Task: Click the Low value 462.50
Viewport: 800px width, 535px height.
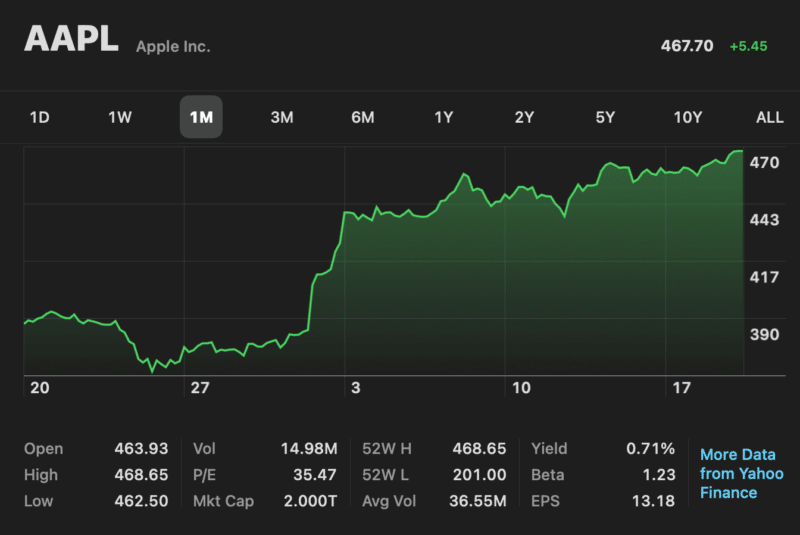Action: coord(141,501)
